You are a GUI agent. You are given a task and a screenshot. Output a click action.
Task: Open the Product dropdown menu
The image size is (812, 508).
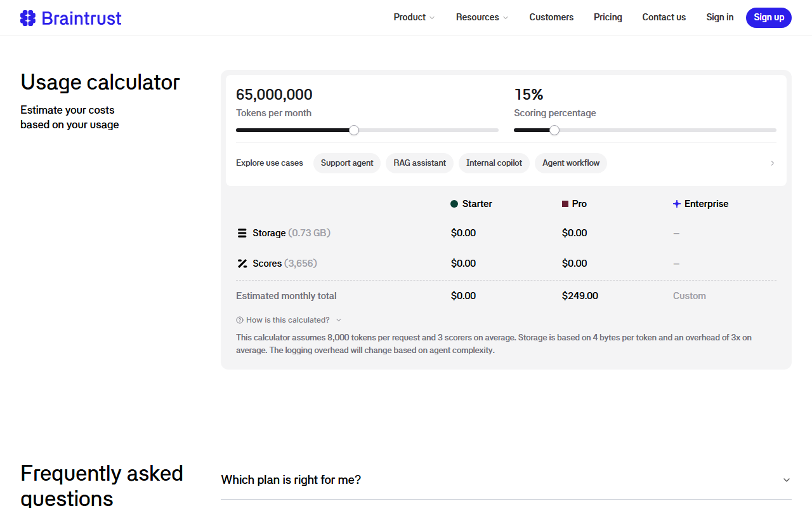tap(414, 17)
